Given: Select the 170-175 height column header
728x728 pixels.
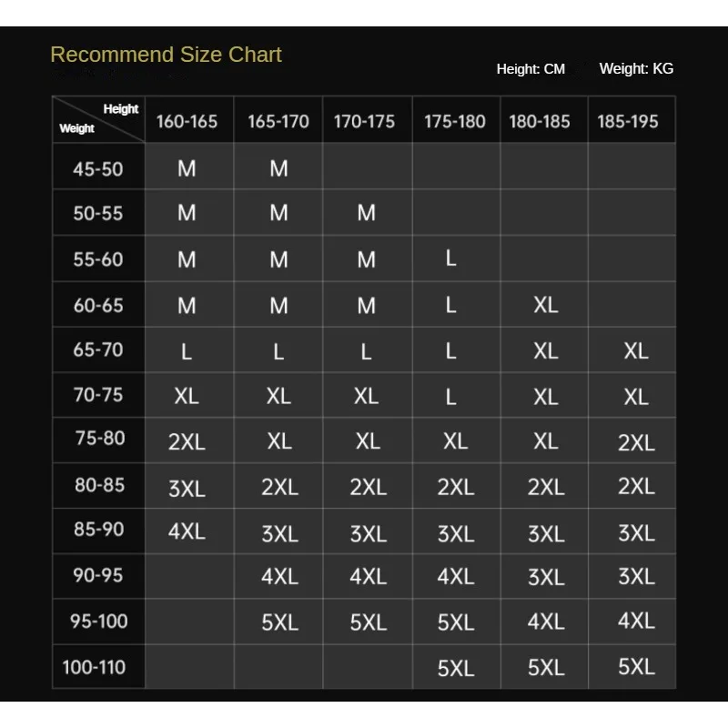Looking at the screenshot, I should pyautogui.click(x=364, y=122).
